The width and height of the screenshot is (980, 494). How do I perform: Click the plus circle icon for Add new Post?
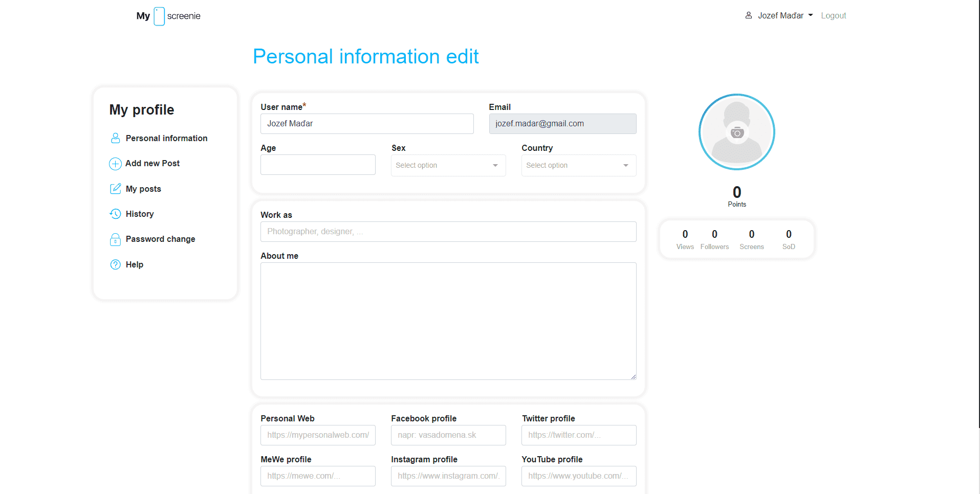[115, 164]
